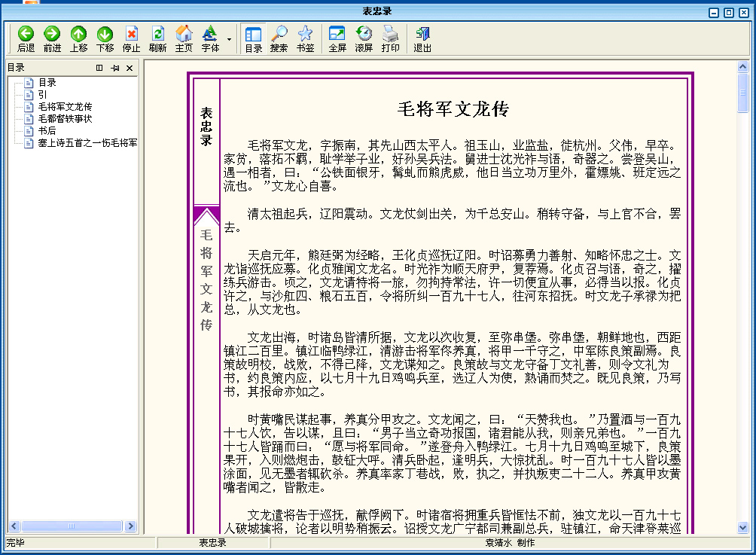
Task: Click the down arrow of the page vertical scrollbar
Action: tap(743, 528)
